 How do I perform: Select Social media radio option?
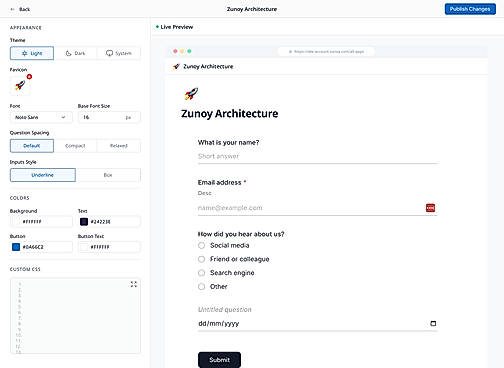(201, 246)
